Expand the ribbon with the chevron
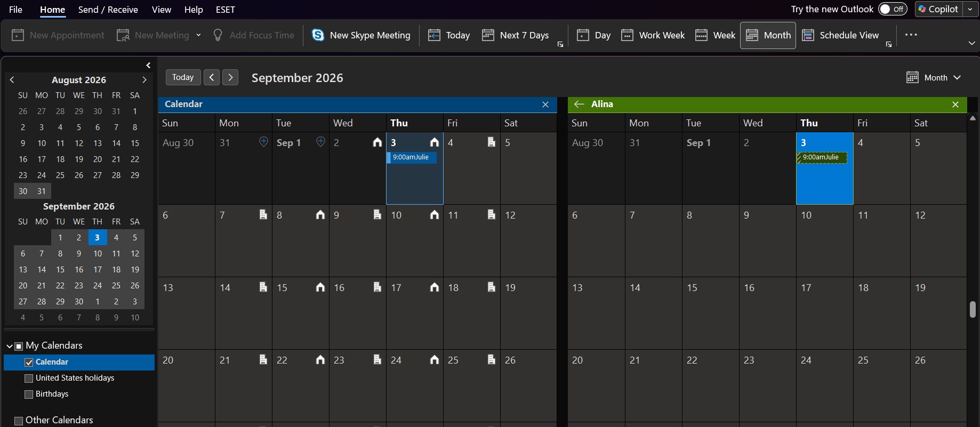This screenshot has height=427, width=980. [x=971, y=43]
